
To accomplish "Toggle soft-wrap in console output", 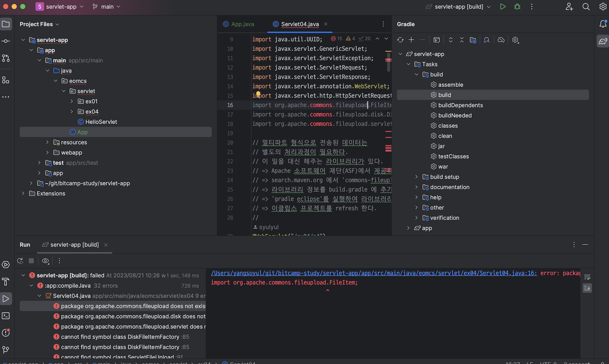I will tap(587, 277).
